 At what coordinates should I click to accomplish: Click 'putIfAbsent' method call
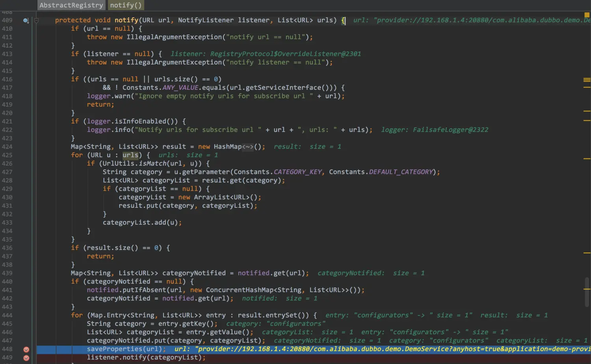click(144, 290)
